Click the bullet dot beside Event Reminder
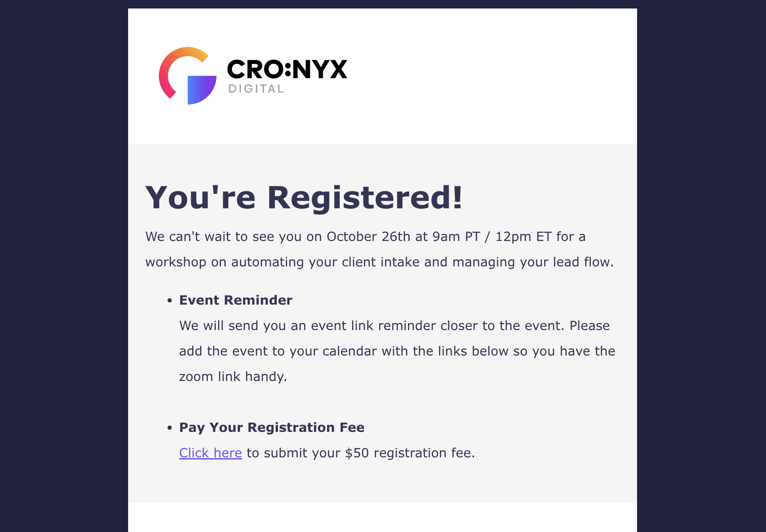This screenshot has width=766, height=532. click(x=170, y=301)
